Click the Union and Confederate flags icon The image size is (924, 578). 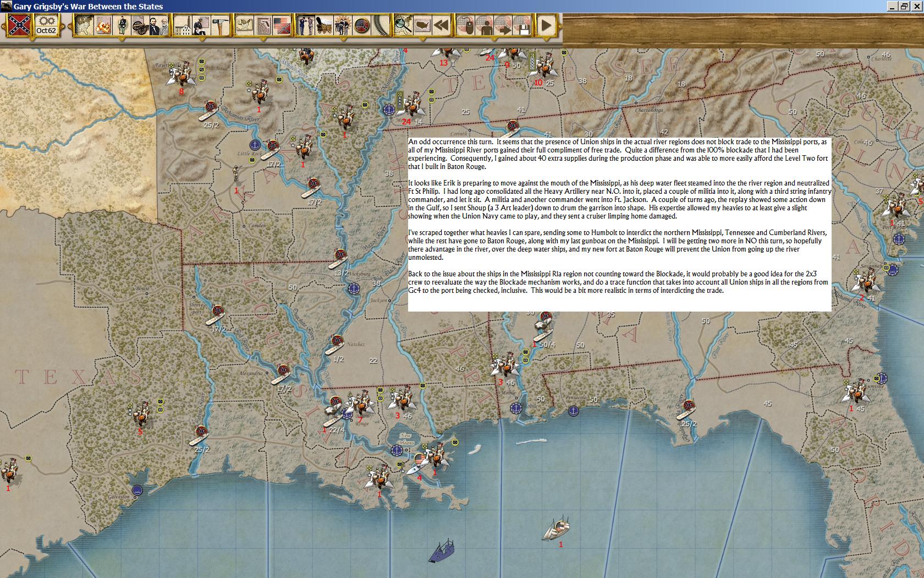(281, 25)
